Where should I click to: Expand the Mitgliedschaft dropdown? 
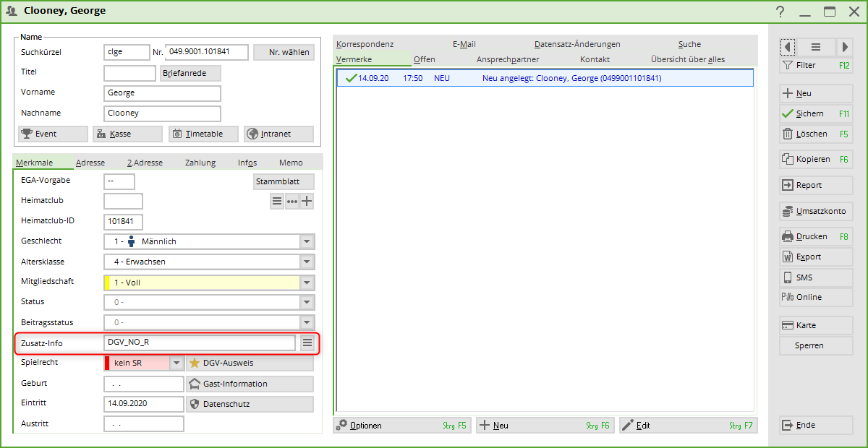coord(307,283)
